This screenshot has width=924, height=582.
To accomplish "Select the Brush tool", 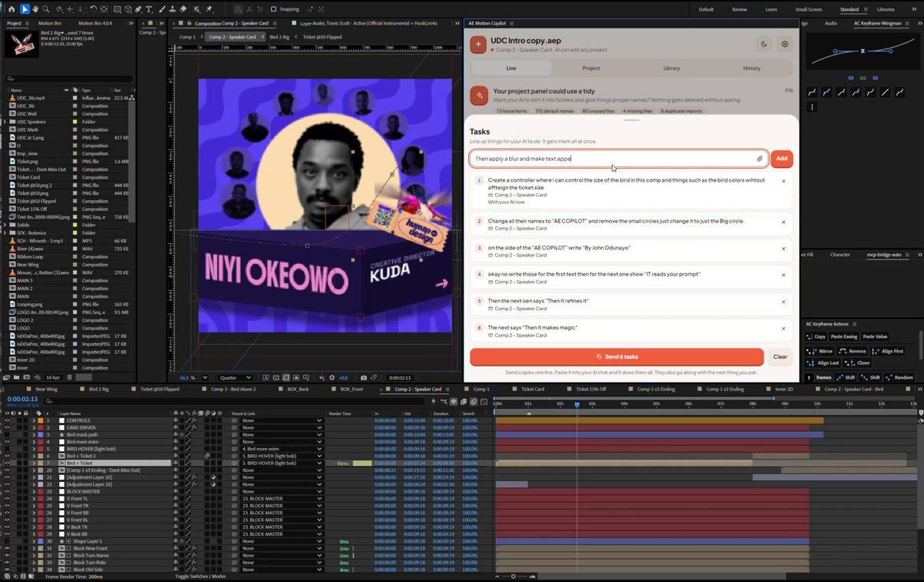I will coord(161,9).
